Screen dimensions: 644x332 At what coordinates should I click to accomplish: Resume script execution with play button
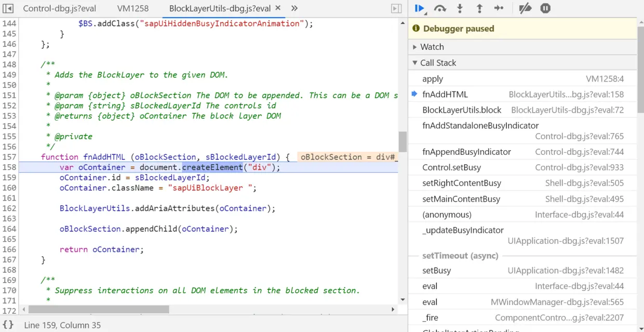[420, 8]
